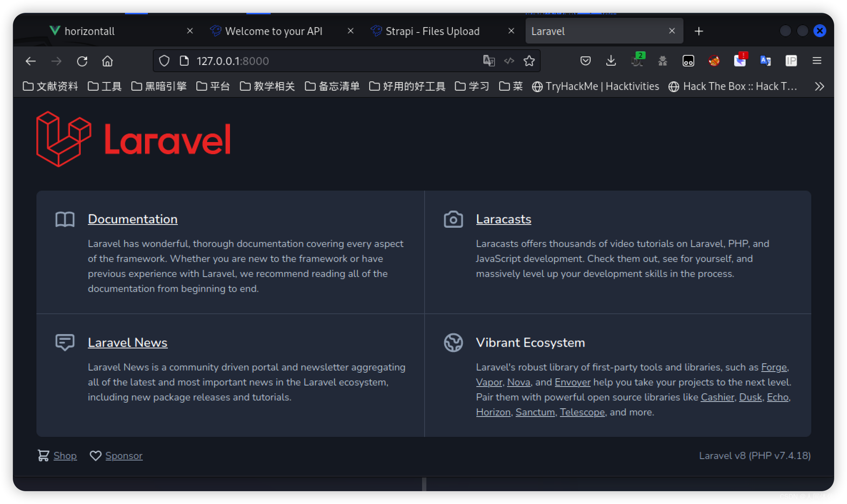
Task: Click the Laravel v8 PHP version text
Action: (755, 456)
